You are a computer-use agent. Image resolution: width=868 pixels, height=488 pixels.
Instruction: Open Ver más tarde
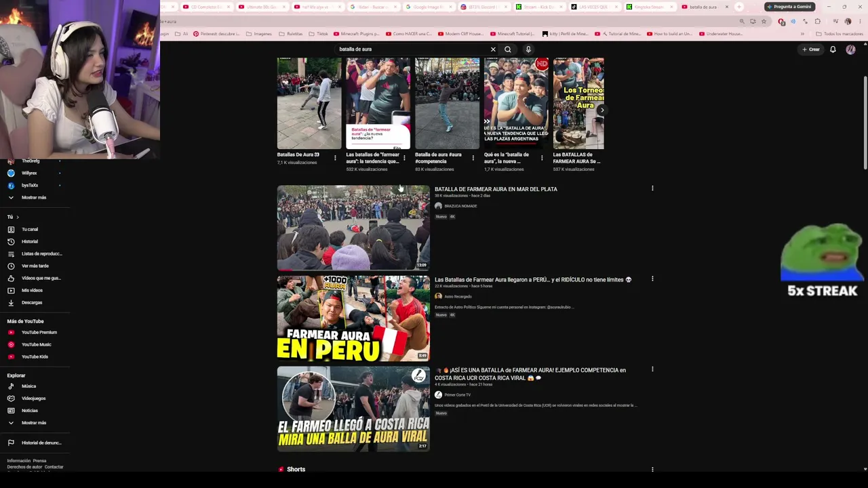tap(34, 266)
